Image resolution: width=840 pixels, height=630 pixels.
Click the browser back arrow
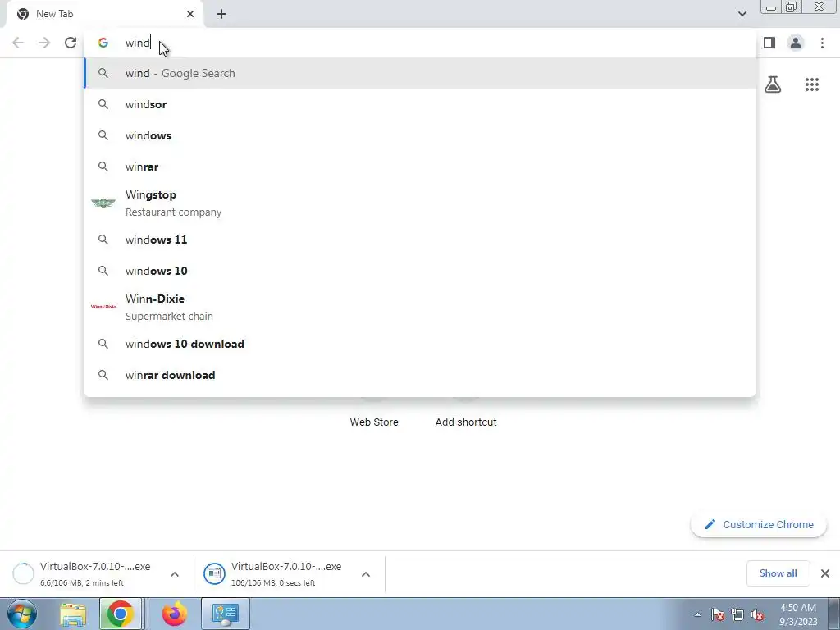coord(18,43)
